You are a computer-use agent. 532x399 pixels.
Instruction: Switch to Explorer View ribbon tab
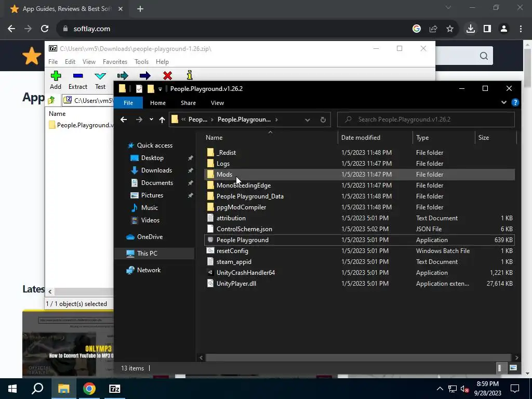(x=217, y=103)
